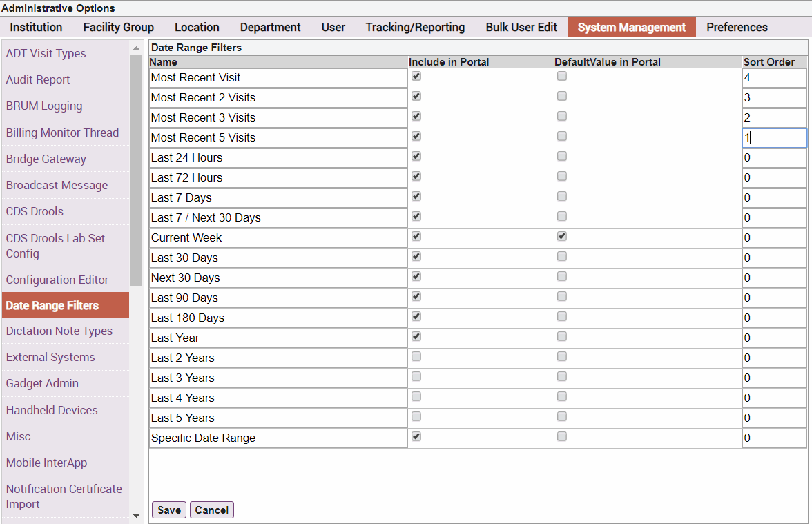Image resolution: width=812 pixels, height=524 pixels.
Task: Select CDS Drools sidebar entry
Action: [65, 212]
